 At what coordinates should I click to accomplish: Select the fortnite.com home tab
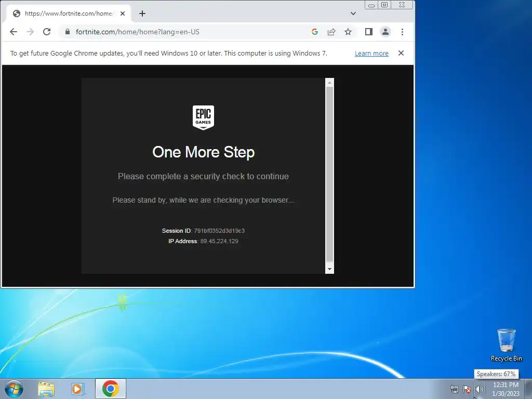(x=68, y=14)
